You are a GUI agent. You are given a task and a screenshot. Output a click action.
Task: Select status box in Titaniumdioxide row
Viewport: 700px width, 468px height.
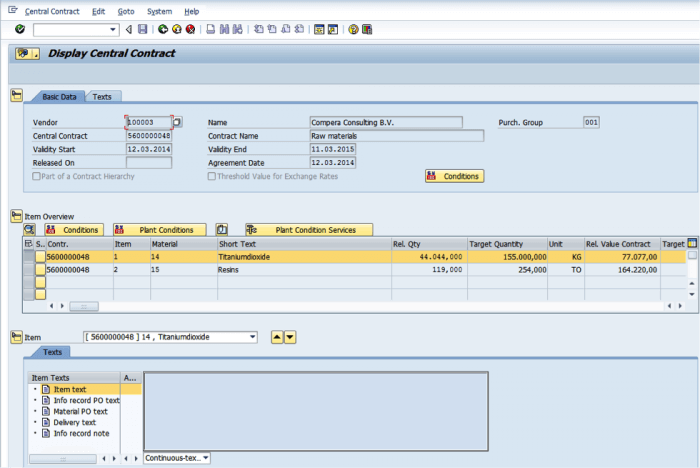coord(41,257)
